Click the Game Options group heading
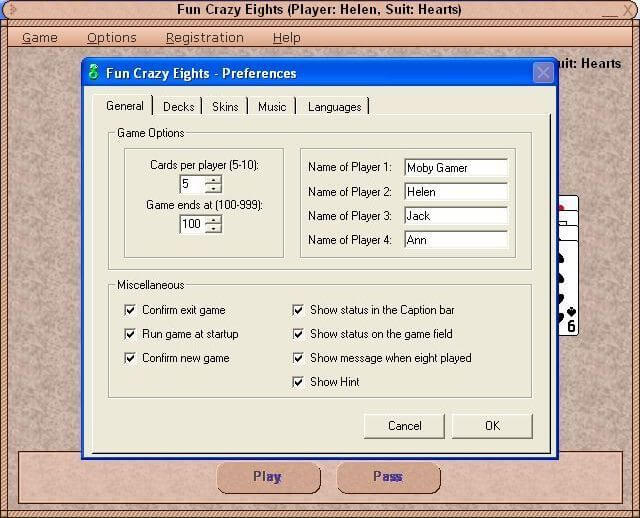 click(x=151, y=133)
